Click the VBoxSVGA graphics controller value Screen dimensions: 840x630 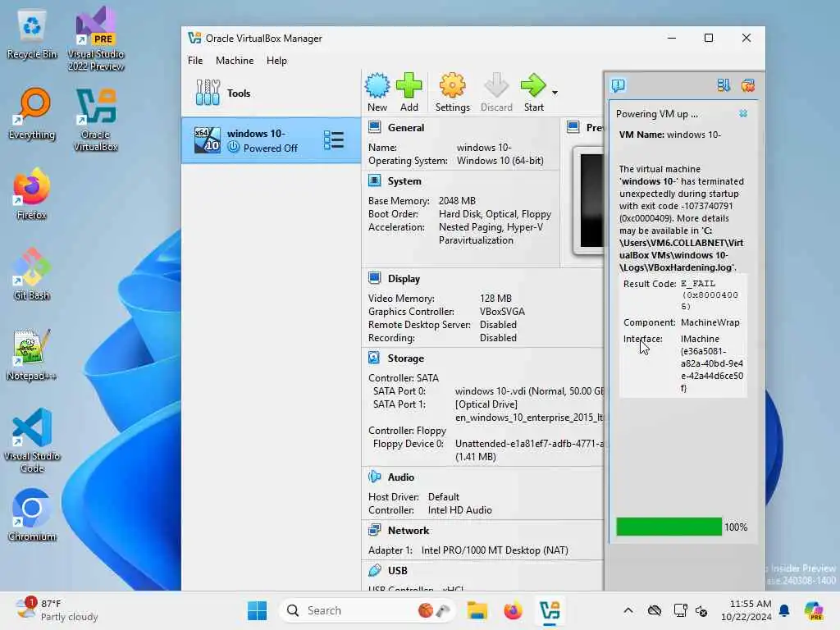pos(502,311)
